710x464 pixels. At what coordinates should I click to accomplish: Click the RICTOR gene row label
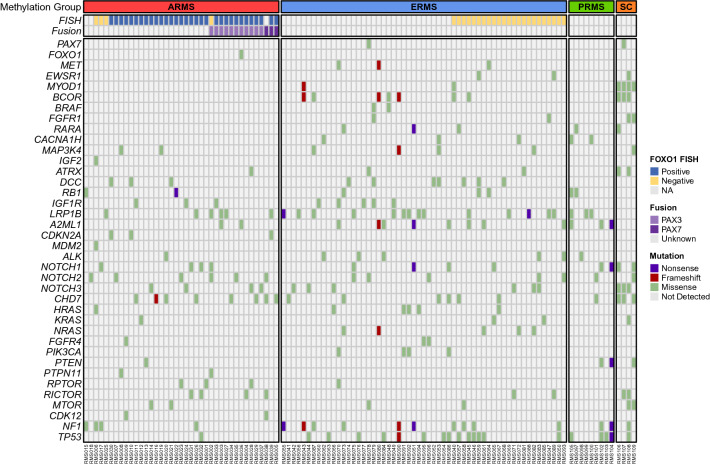[62, 394]
